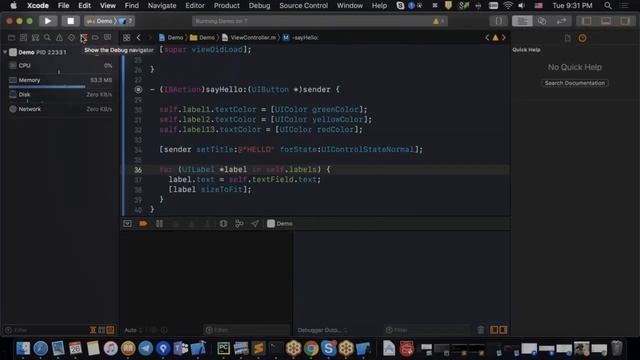Open the Source Control menu
Screen dimensions: 640x360
coord(303,5)
